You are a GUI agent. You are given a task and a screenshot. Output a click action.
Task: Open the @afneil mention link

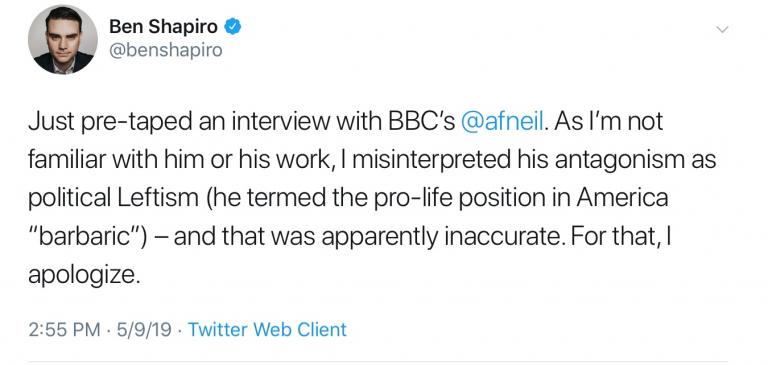tap(503, 122)
